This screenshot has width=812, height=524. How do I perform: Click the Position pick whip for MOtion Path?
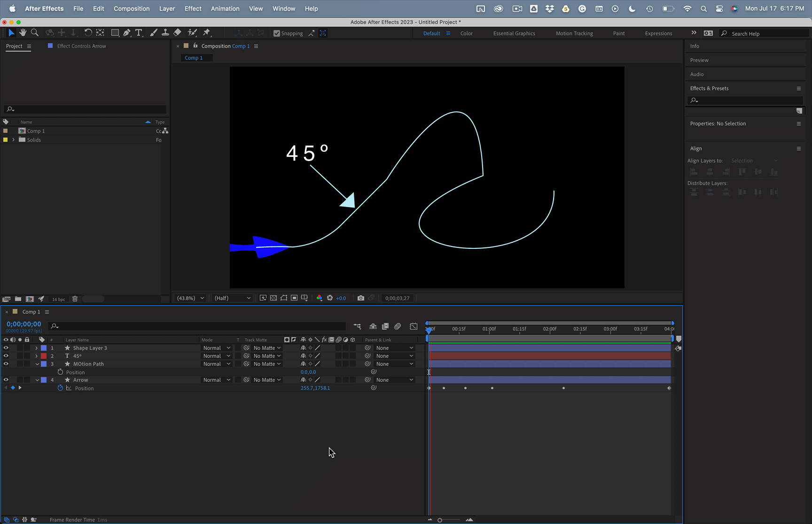[374, 372]
